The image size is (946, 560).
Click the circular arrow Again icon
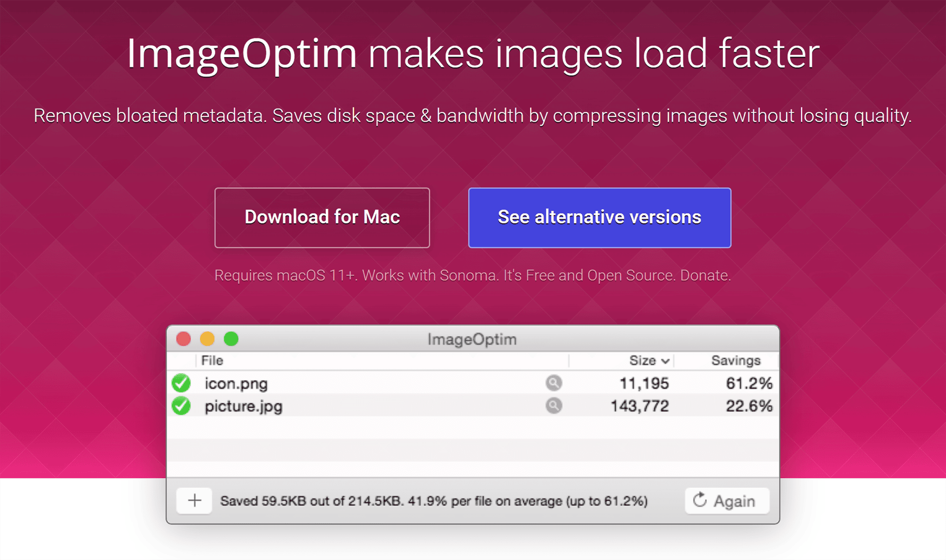[x=700, y=500]
